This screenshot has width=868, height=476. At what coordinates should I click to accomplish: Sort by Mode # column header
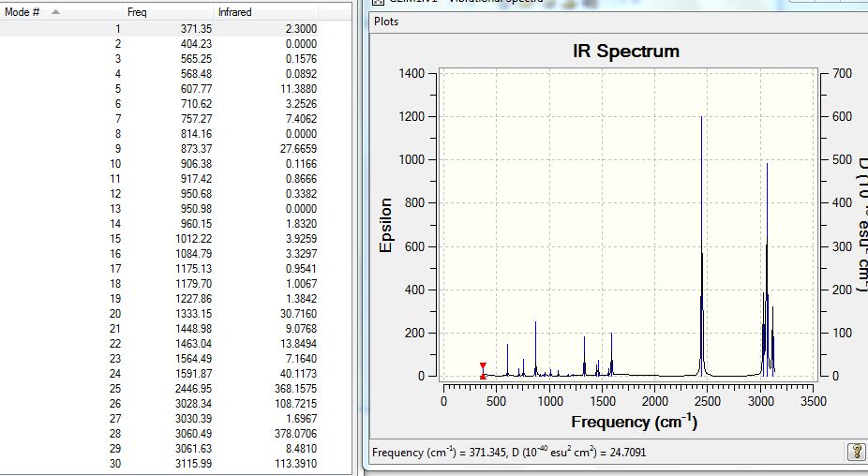pyautogui.click(x=61, y=11)
